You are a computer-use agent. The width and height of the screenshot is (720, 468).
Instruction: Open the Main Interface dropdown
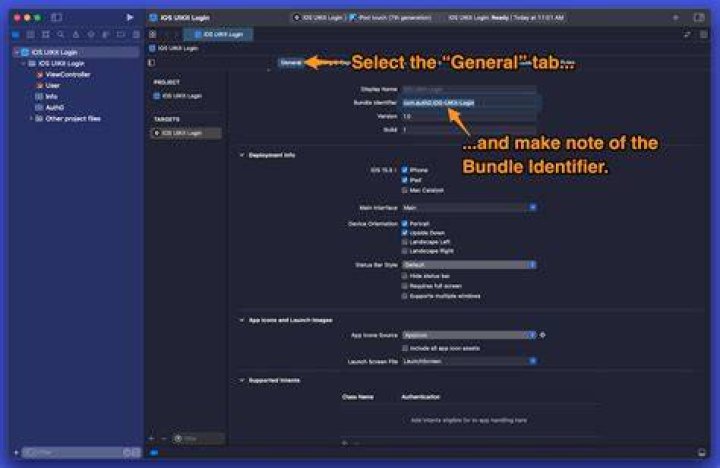click(469, 208)
